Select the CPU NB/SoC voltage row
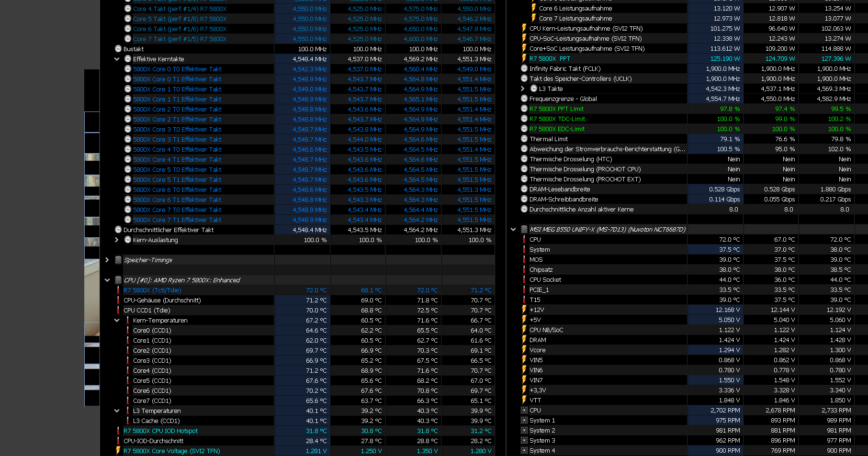 tap(687, 330)
